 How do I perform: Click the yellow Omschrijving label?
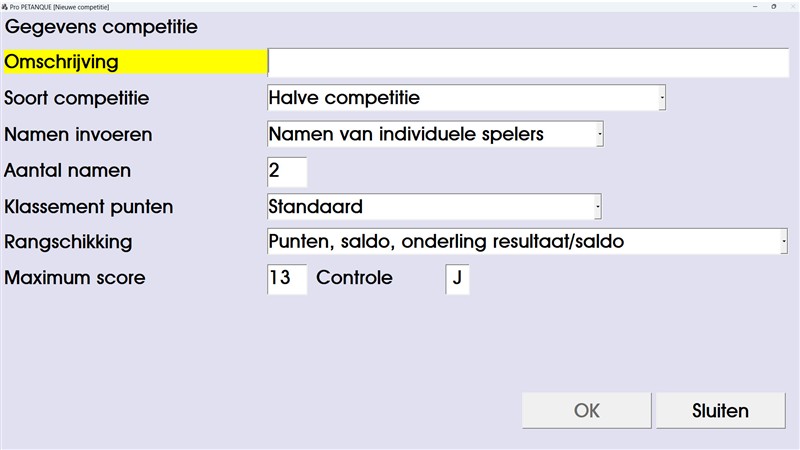coord(62,62)
